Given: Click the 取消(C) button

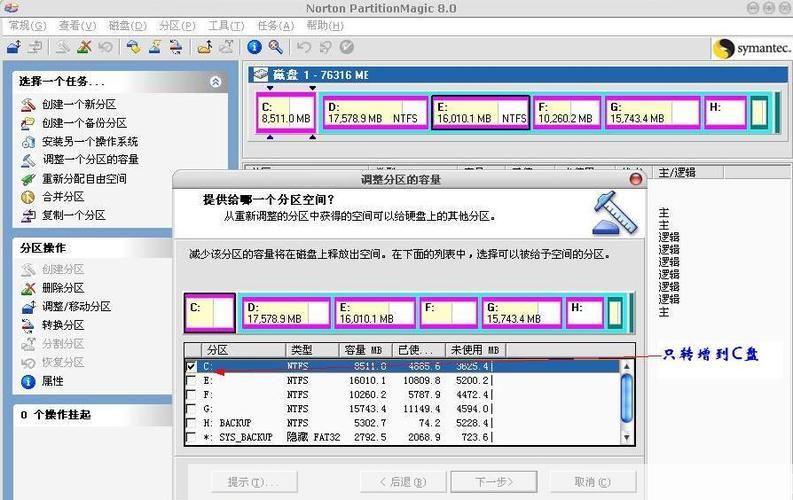Looking at the screenshot, I should (592, 482).
